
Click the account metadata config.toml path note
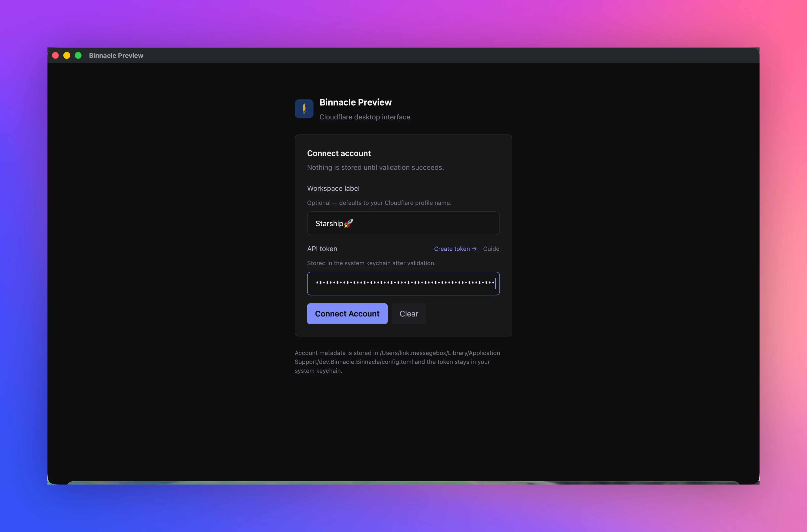[397, 362]
